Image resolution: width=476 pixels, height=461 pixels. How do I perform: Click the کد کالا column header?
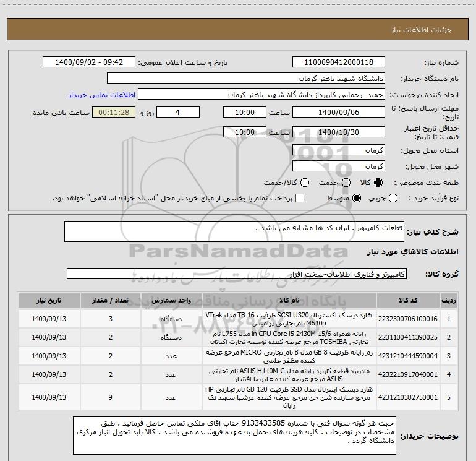(408, 301)
